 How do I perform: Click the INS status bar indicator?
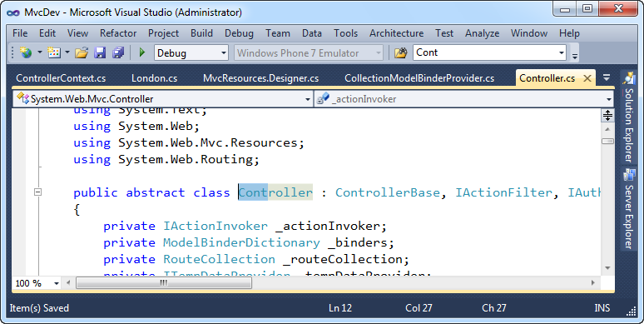click(x=602, y=308)
